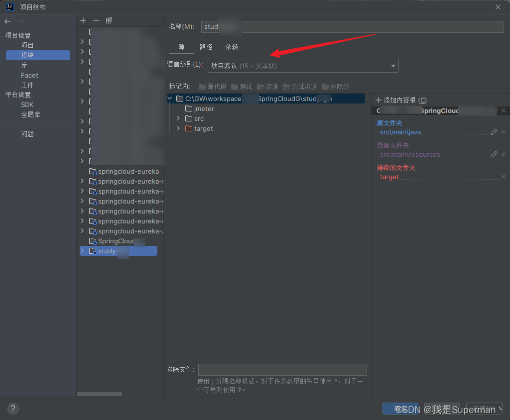Edit src\main\resources folder properties

(494, 154)
